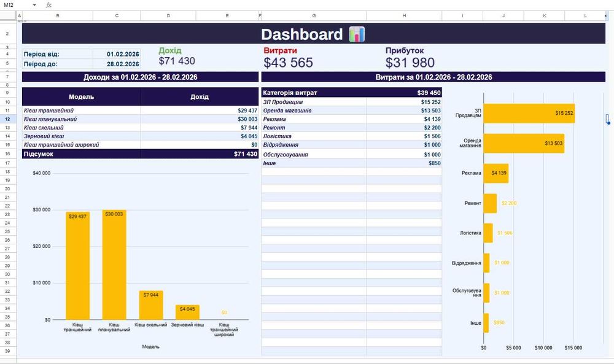The image size is (614, 364).
Task: Click the 'Пеірод до:' label cell
Action: pyautogui.click(x=58, y=64)
